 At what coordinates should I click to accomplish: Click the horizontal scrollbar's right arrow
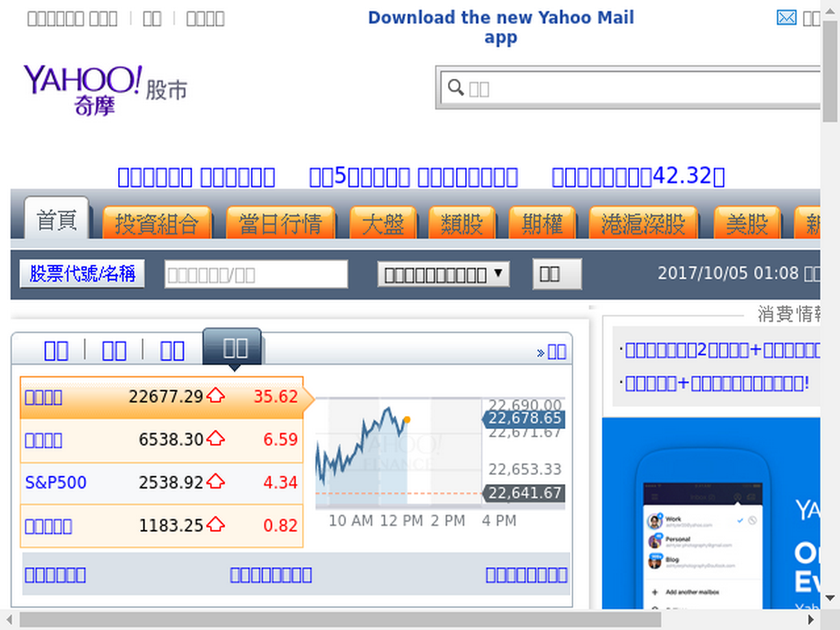coord(811,620)
